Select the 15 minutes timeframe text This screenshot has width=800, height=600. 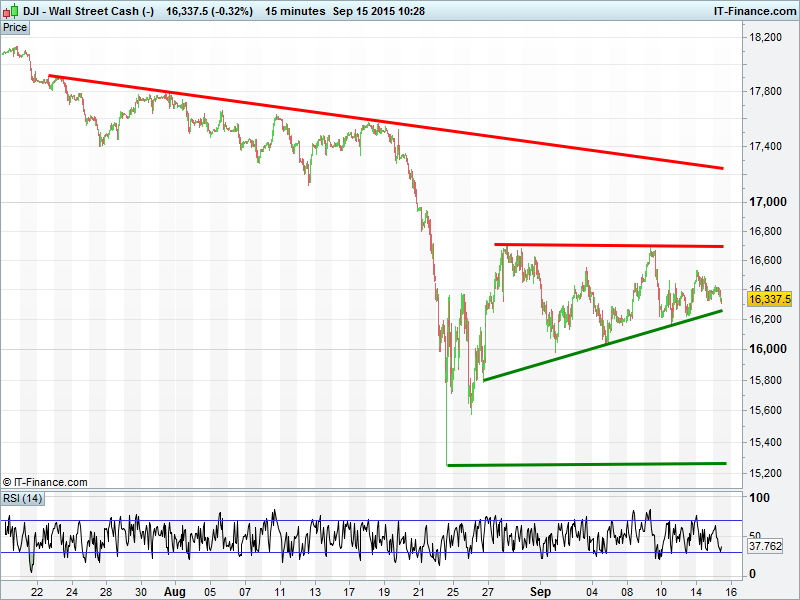[x=295, y=11]
